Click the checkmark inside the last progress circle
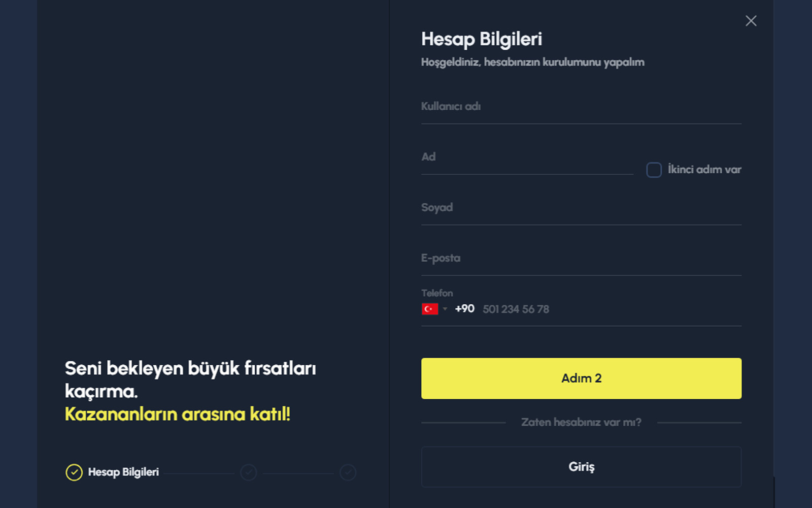Image resolution: width=812 pixels, height=508 pixels. [348, 472]
